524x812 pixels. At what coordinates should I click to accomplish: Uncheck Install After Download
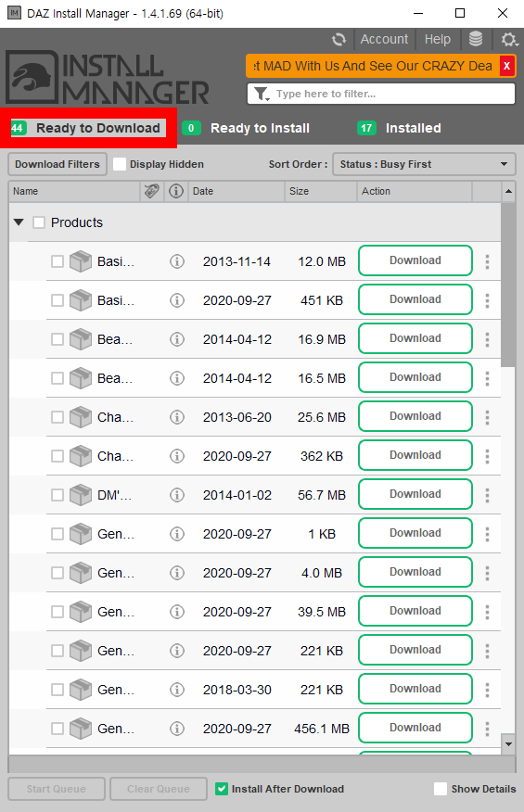[222, 789]
